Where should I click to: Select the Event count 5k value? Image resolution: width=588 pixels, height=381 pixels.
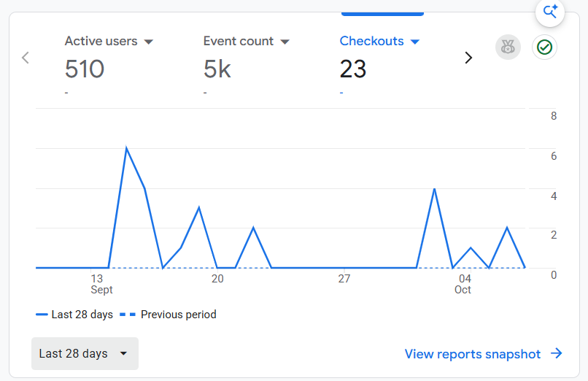tap(217, 69)
